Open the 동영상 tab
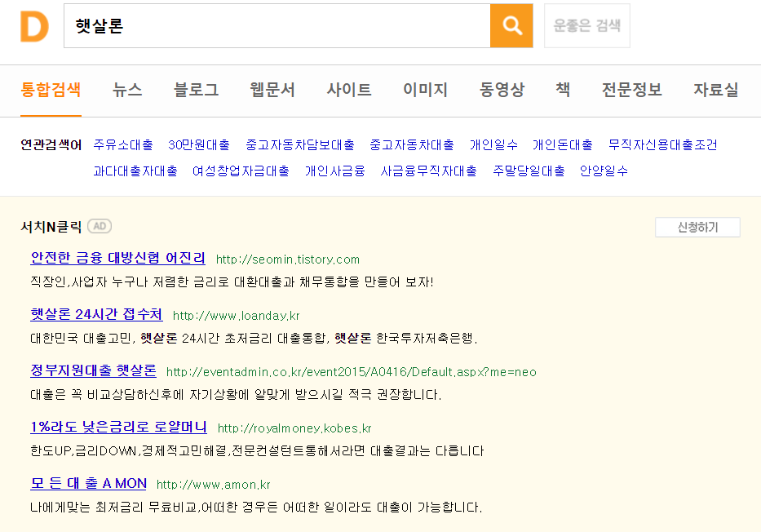 pos(502,90)
